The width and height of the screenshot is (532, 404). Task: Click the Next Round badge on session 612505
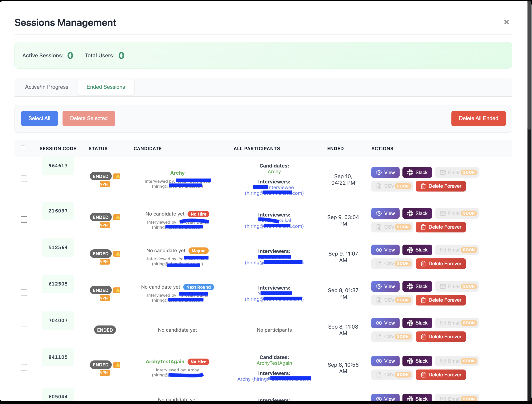198,287
